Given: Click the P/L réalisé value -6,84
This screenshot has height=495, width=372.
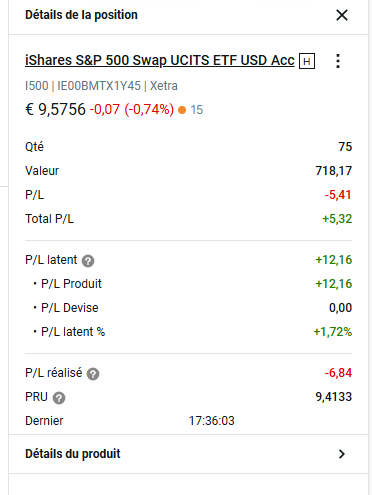Looking at the screenshot, I should [338, 373].
